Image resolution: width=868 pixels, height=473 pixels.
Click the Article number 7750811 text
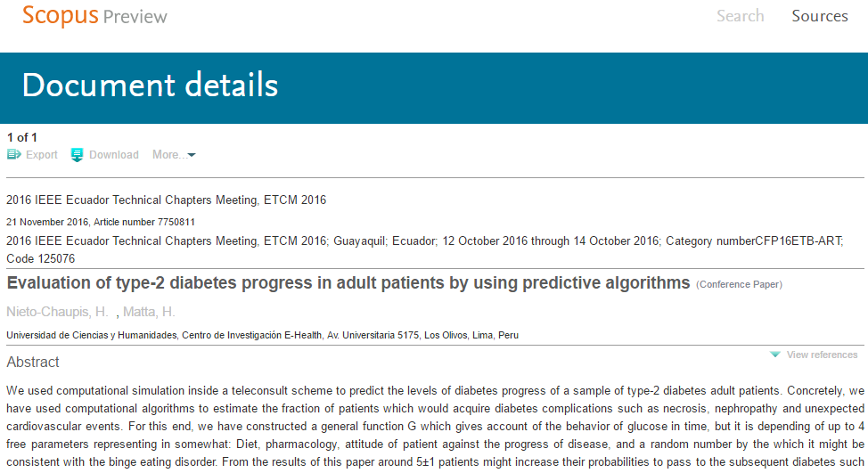click(x=144, y=223)
